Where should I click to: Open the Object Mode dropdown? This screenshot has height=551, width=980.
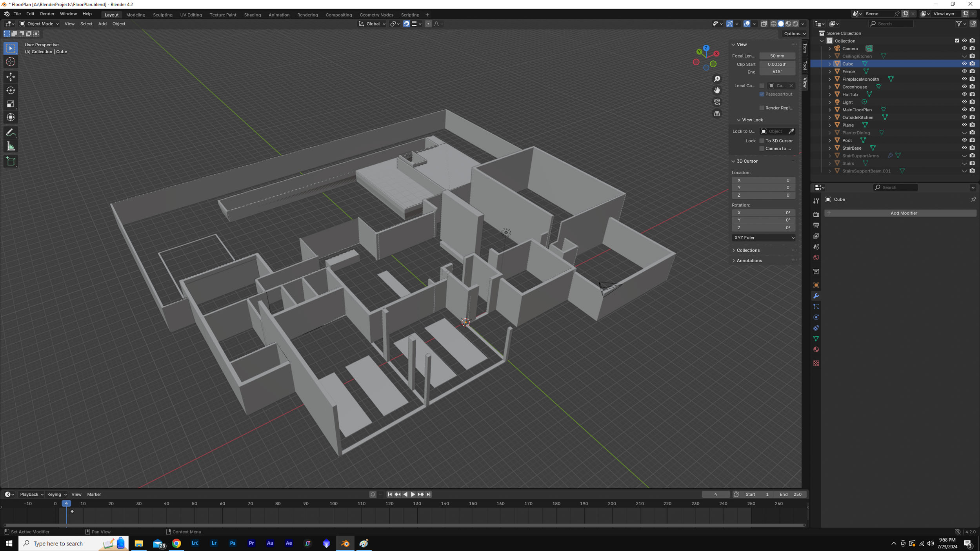click(x=39, y=24)
